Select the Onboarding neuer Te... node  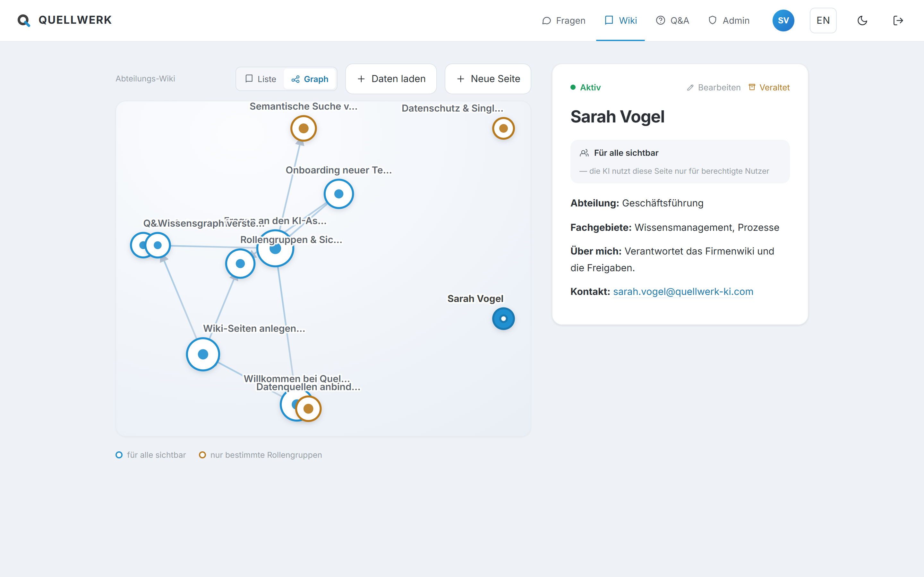(x=339, y=194)
